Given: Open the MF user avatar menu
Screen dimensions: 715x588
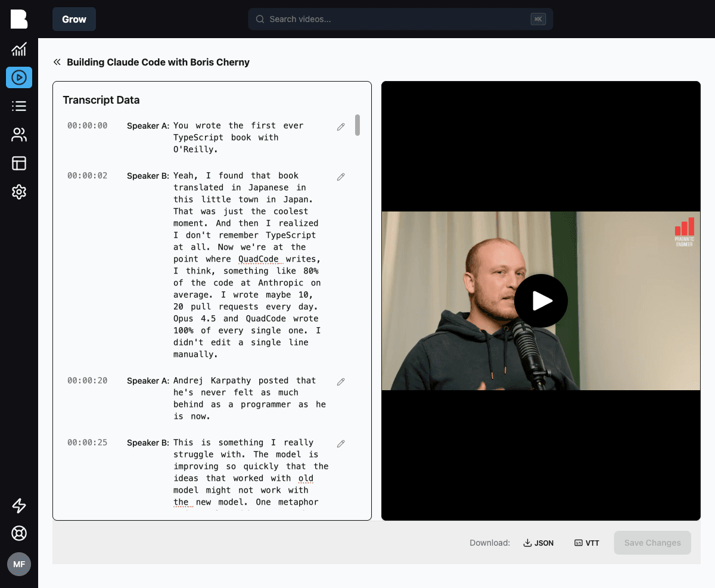Looking at the screenshot, I should click(x=19, y=564).
